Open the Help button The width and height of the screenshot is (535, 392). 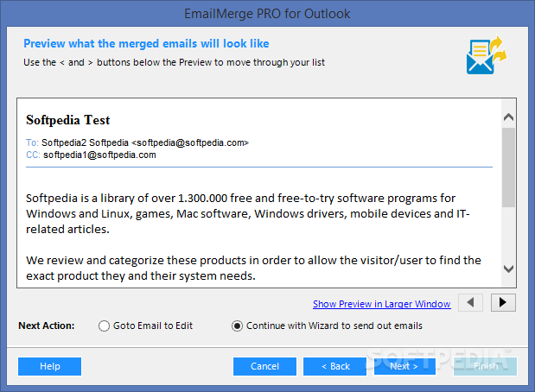(x=50, y=366)
